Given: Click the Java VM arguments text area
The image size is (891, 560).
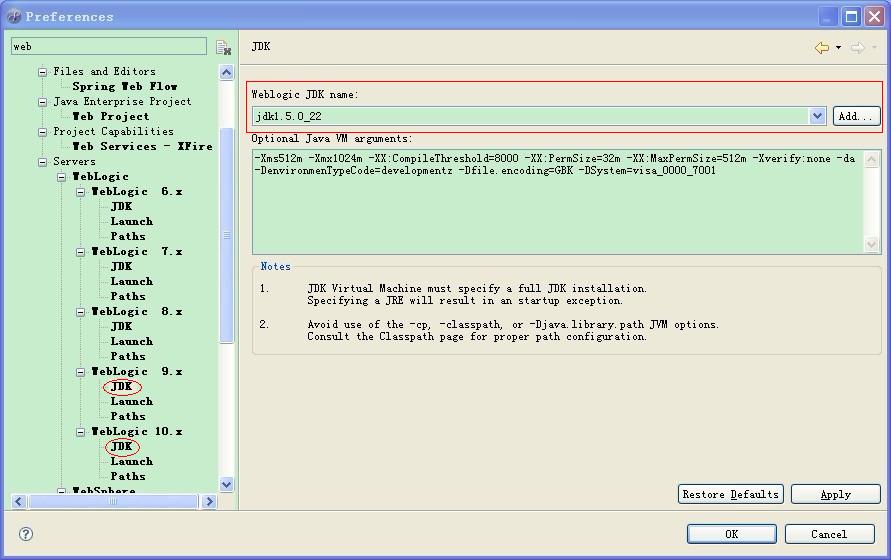Looking at the screenshot, I should click(x=559, y=201).
